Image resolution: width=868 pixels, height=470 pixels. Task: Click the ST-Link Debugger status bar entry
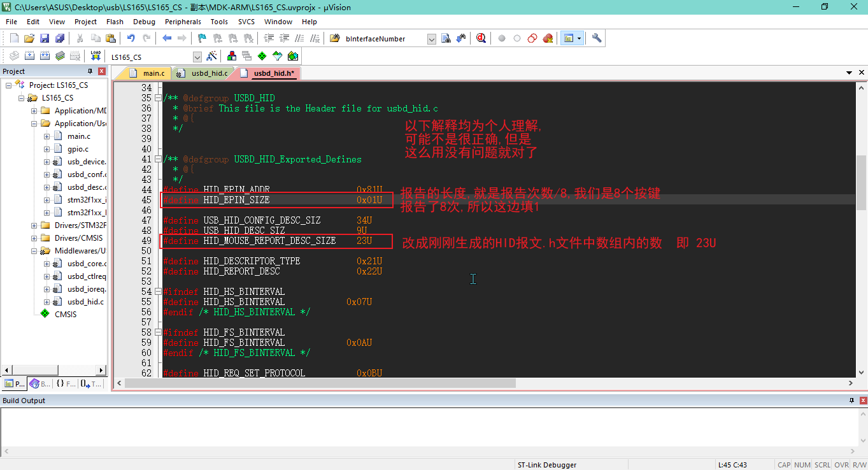coord(546,465)
